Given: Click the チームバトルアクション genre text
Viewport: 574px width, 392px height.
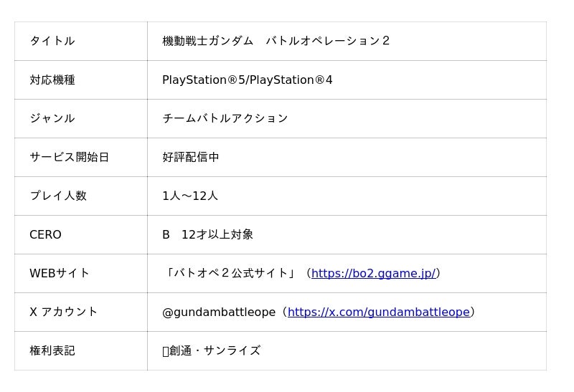Looking at the screenshot, I should coord(225,118).
